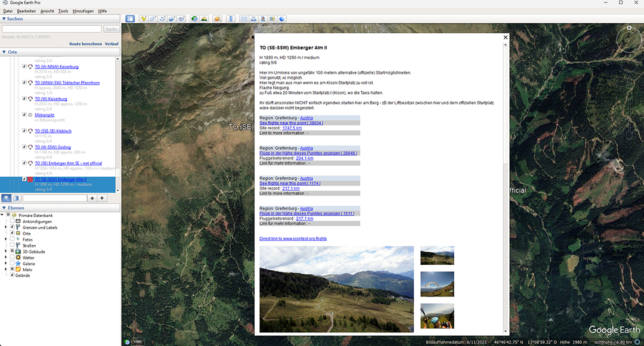Expand the Wetter layer tree
This screenshot has width=644, height=346.
[x=5, y=257]
